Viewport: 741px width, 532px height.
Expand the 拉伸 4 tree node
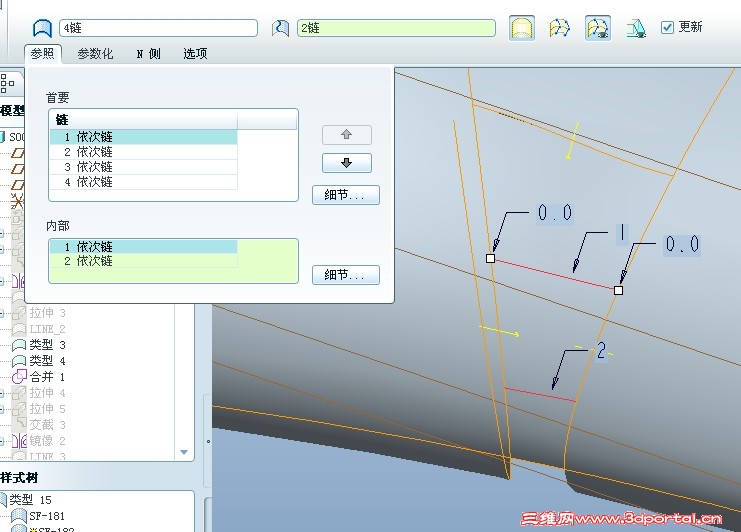[2, 393]
